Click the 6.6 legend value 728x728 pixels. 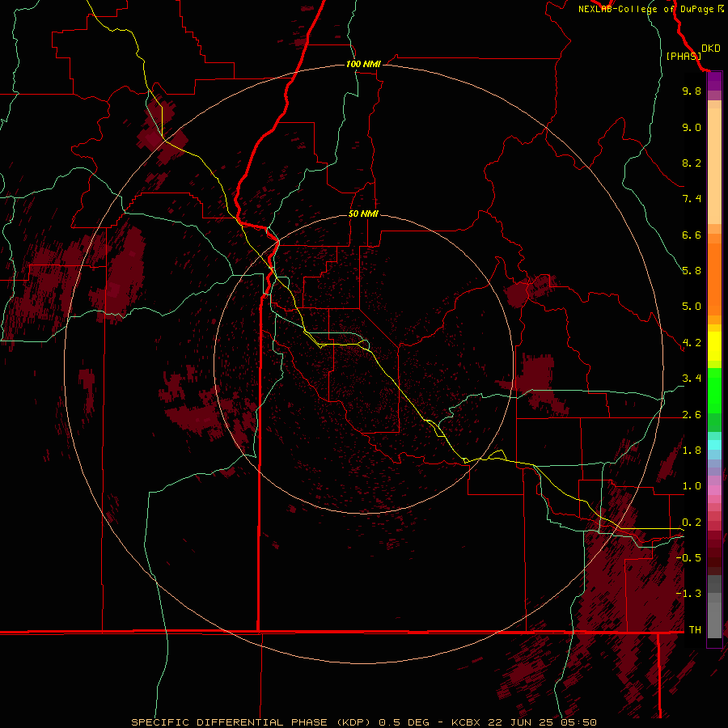(692, 235)
